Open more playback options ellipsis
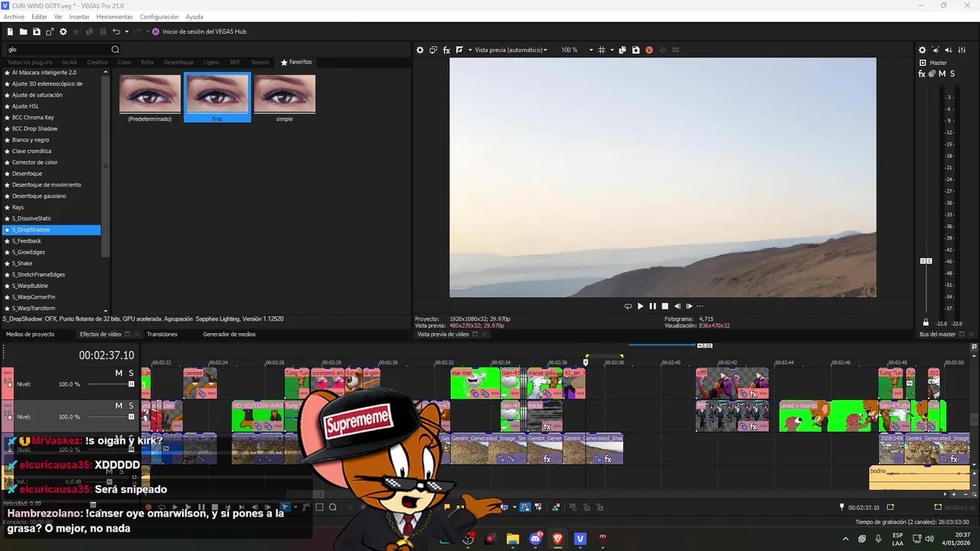This screenshot has width=980, height=551. tap(700, 306)
